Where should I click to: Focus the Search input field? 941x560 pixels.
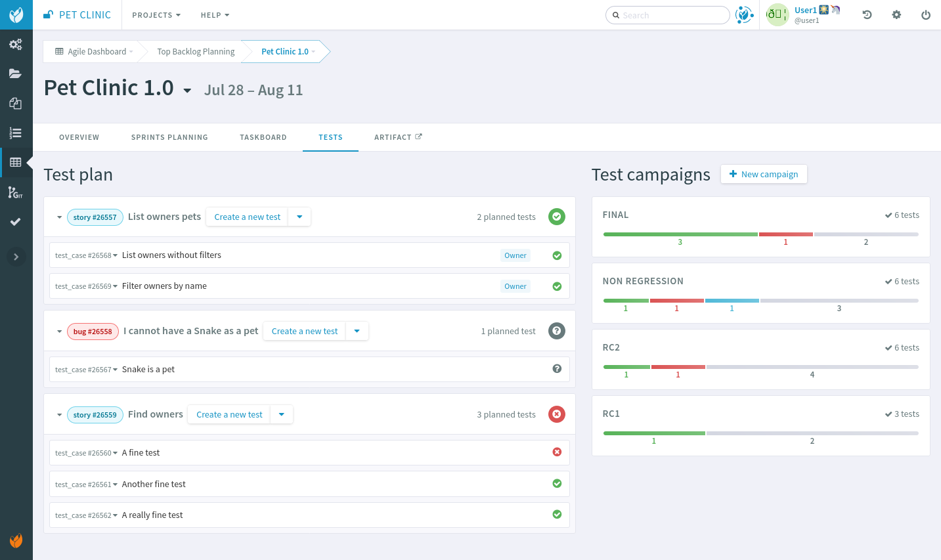(667, 15)
